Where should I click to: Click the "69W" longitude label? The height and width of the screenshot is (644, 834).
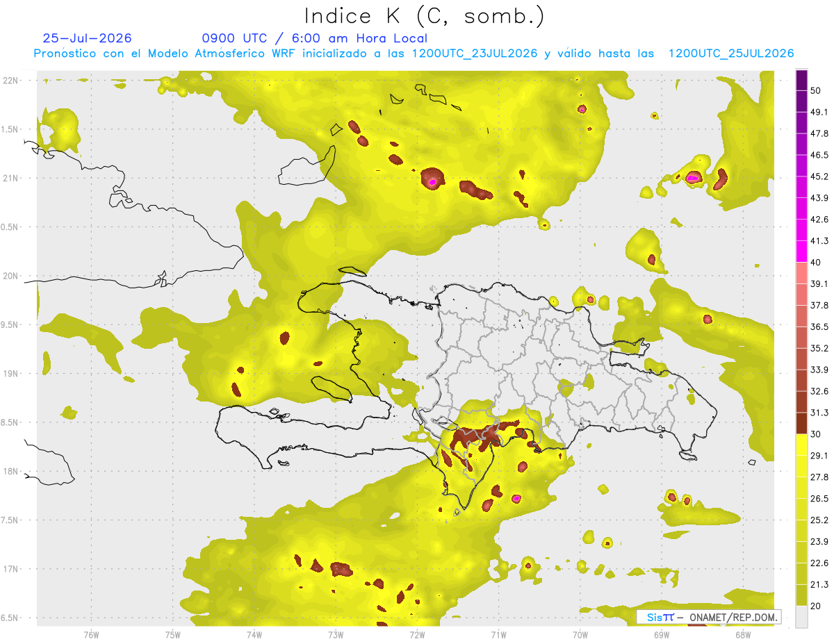coord(662,635)
